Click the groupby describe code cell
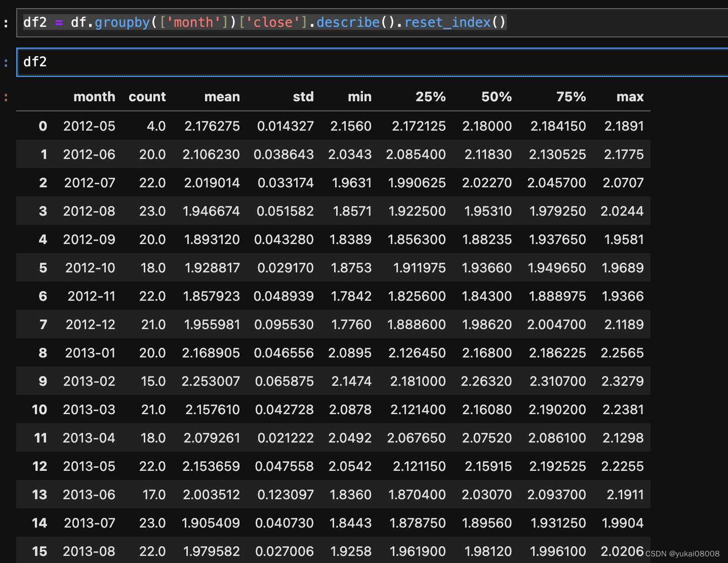Image resolution: width=728 pixels, height=563 pixels. [x=372, y=23]
